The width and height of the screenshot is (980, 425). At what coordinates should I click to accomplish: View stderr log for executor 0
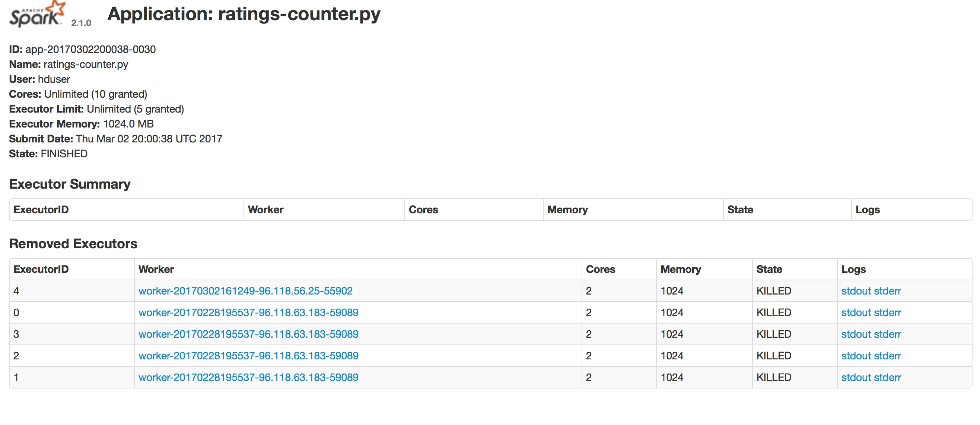(887, 313)
